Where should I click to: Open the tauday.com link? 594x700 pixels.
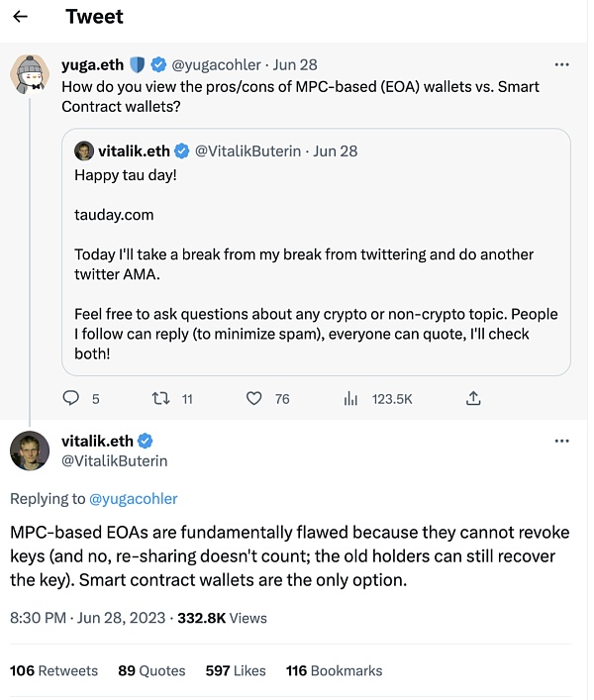click(114, 215)
